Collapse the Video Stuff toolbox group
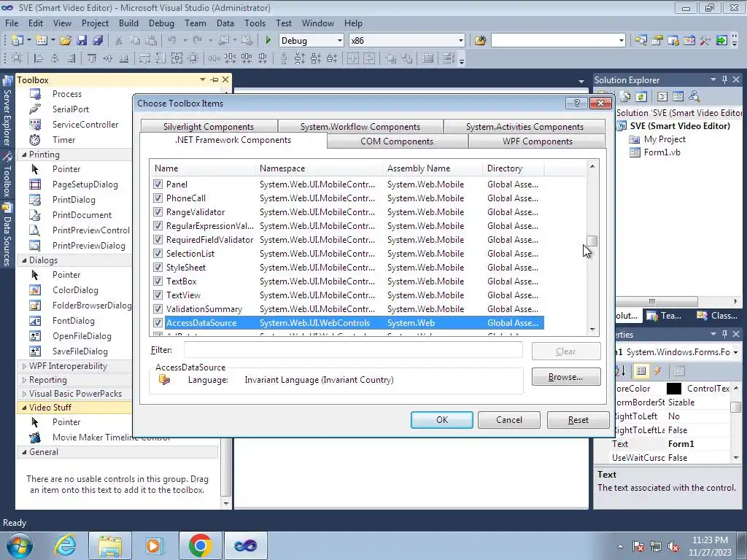The height and width of the screenshot is (560, 747). [24, 407]
